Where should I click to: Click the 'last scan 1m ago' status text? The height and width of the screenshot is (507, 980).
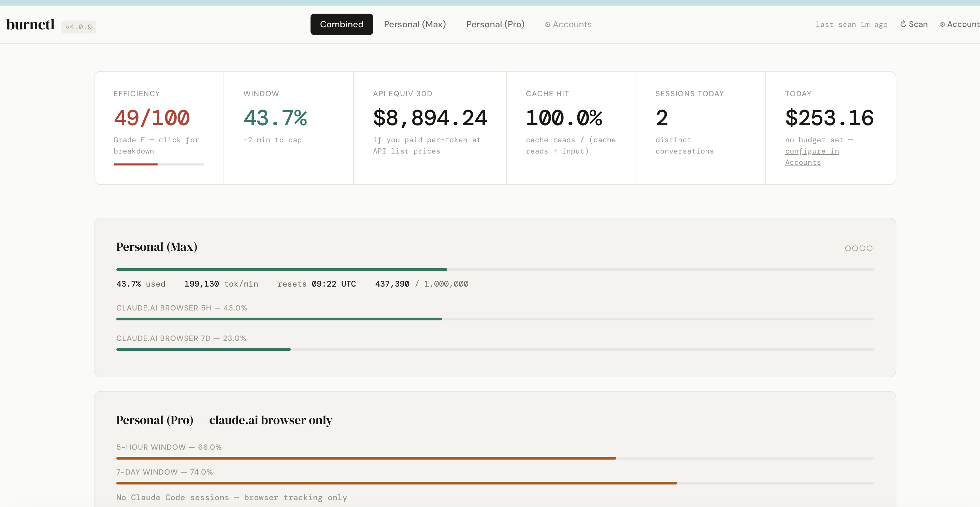pos(851,25)
